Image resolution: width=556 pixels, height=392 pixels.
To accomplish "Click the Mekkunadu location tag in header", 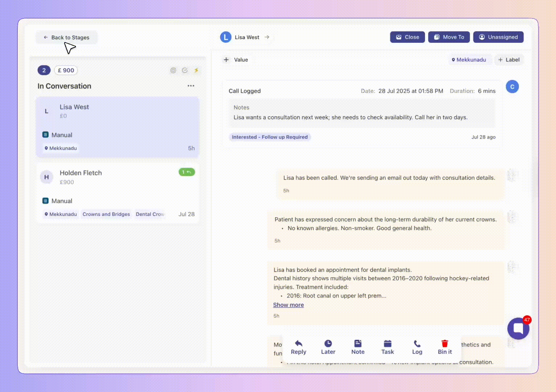I will click(469, 60).
